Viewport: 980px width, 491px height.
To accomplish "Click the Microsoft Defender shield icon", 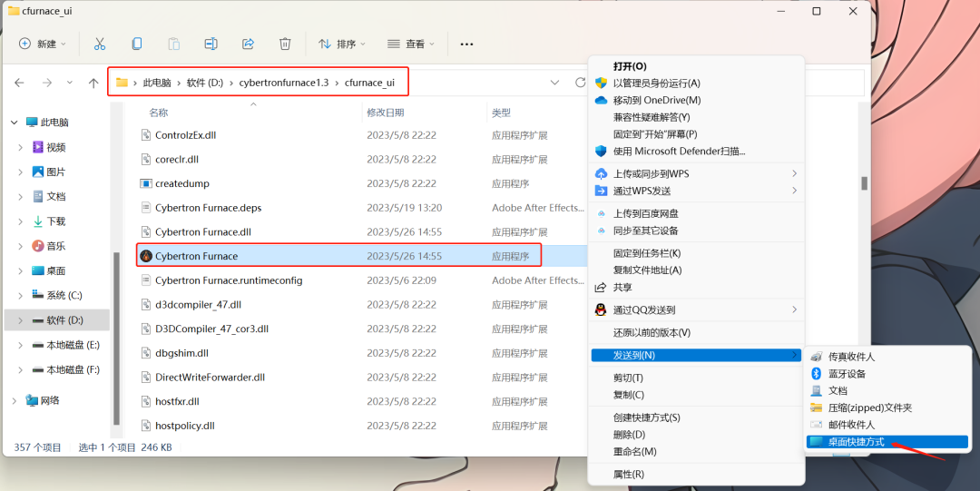I will pyautogui.click(x=601, y=151).
